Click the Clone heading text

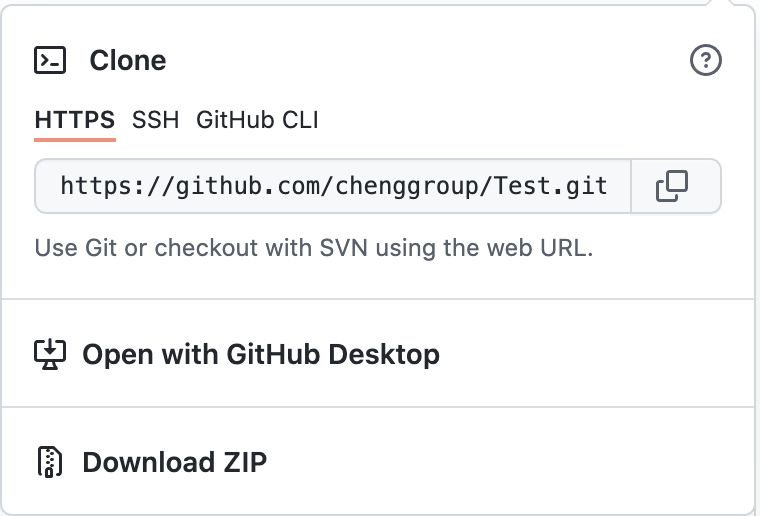tap(128, 61)
